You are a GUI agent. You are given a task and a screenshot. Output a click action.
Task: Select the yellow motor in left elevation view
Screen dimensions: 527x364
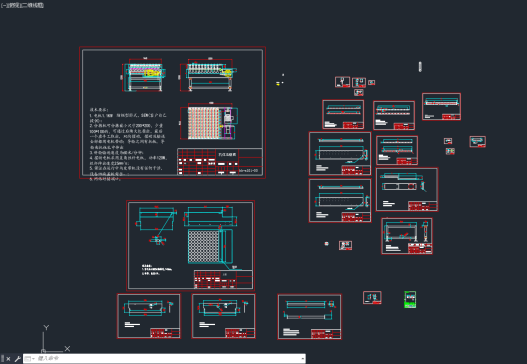click(151, 73)
